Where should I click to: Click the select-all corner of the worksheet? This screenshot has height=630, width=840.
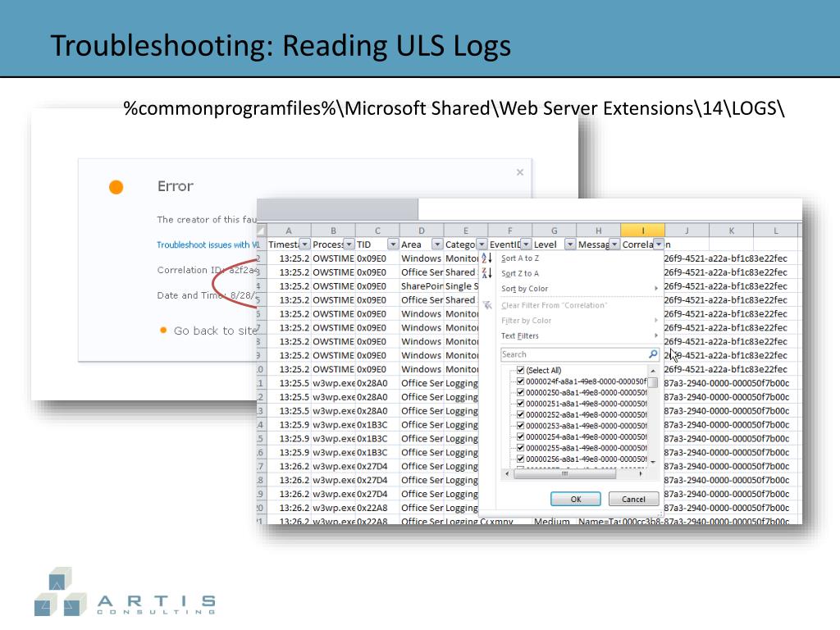[262, 231]
